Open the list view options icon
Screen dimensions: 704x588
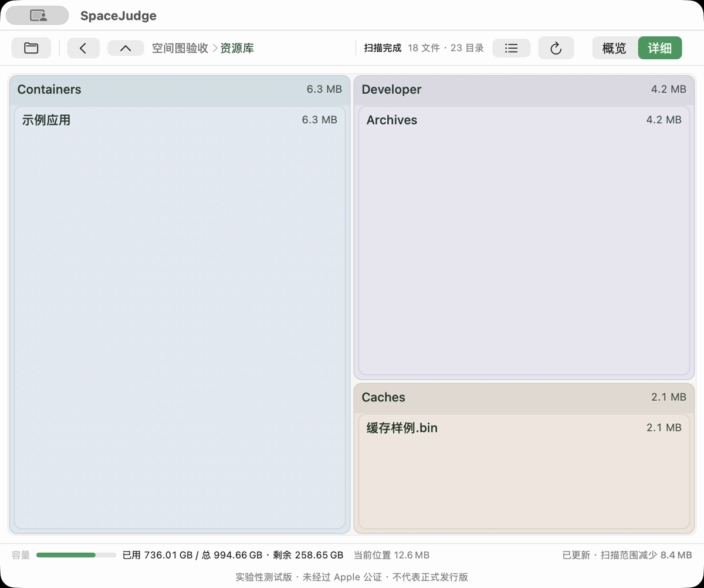pyautogui.click(x=512, y=48)
